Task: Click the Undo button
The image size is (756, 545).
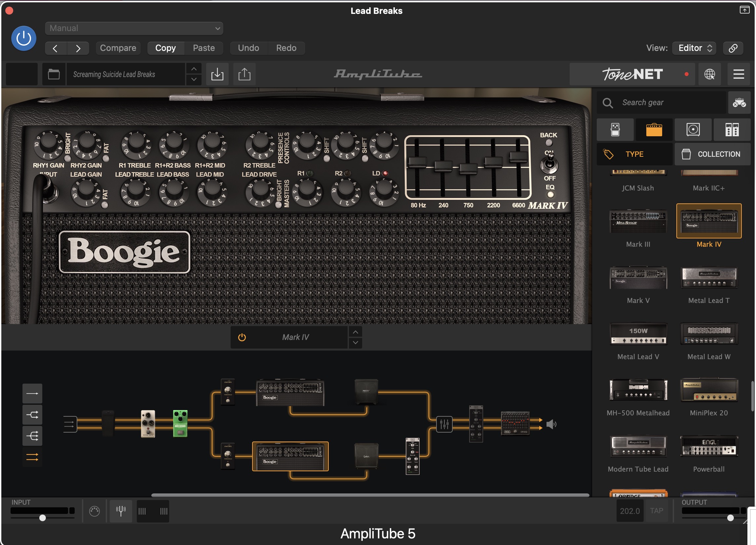Action: point(249,48)
